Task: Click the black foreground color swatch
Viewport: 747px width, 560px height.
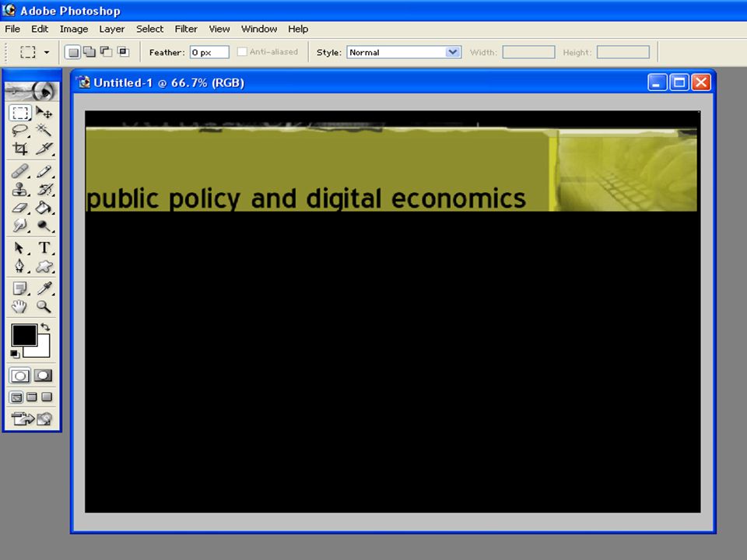Action: tap(24, 335)
